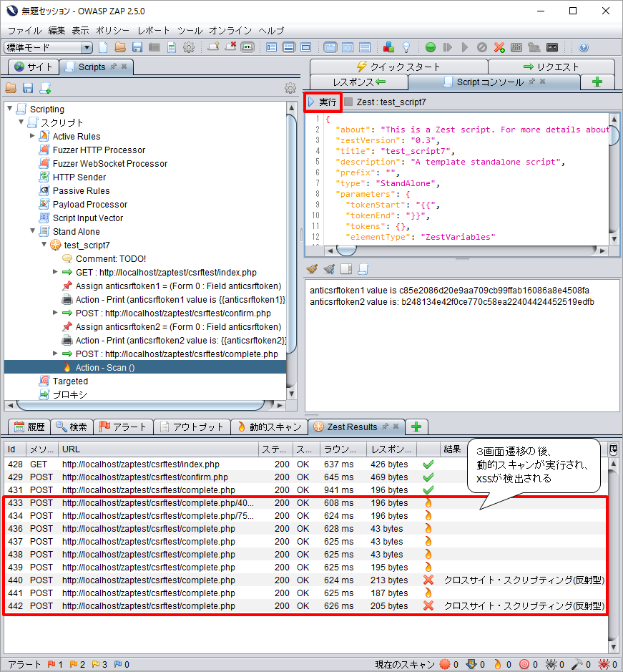Collapse the test_script7 tree node
This screenshot has width=623, height=672.
pyautogui.click(x=44, y=244)
